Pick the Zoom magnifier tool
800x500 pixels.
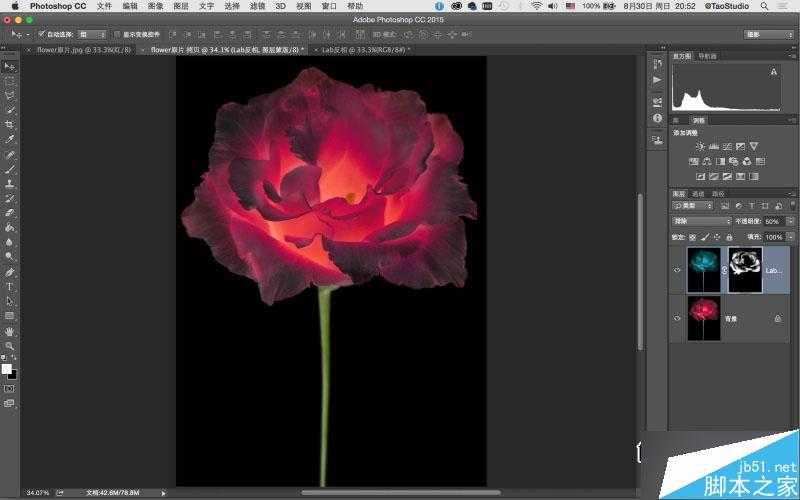(x=10, y=345)
